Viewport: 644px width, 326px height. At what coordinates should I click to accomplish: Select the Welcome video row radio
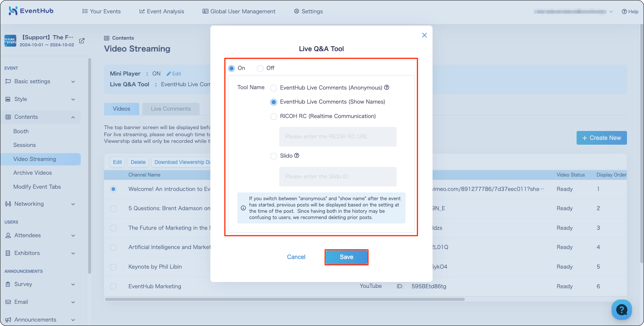[x=113, y=189]
